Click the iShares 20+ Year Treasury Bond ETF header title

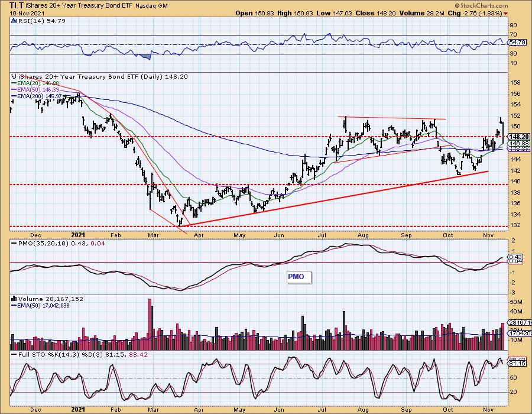(x=79, y=6)
